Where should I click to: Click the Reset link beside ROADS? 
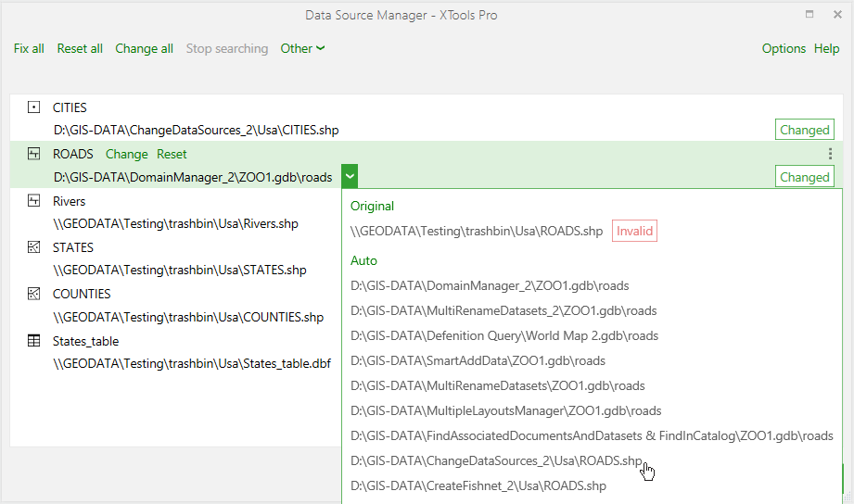[172, 154]
